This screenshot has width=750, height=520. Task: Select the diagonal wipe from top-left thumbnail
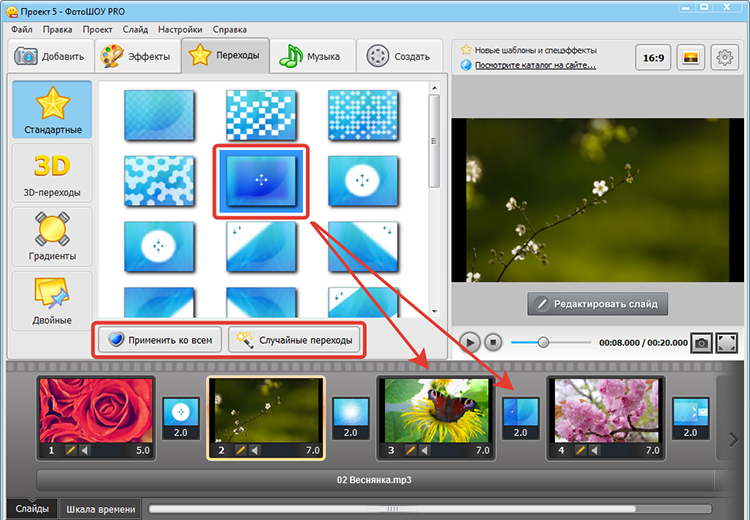pyautogui.click(x=261, y=246)
